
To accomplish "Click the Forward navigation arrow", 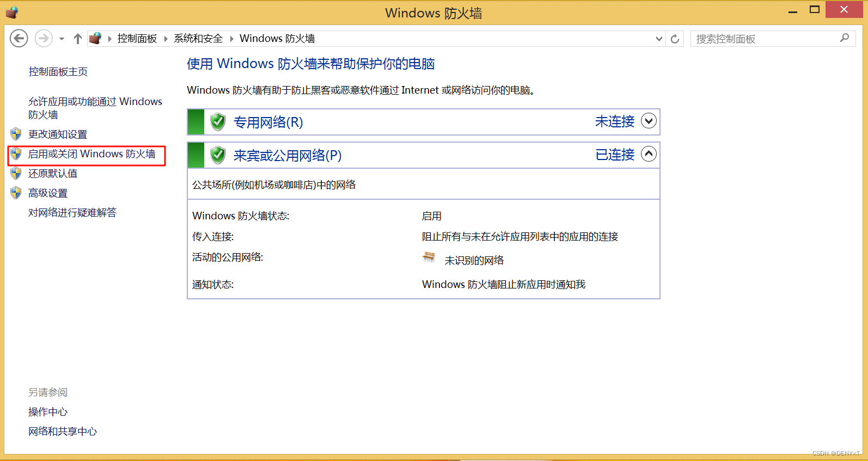I will pyautogui.click(x=44, y=38).
